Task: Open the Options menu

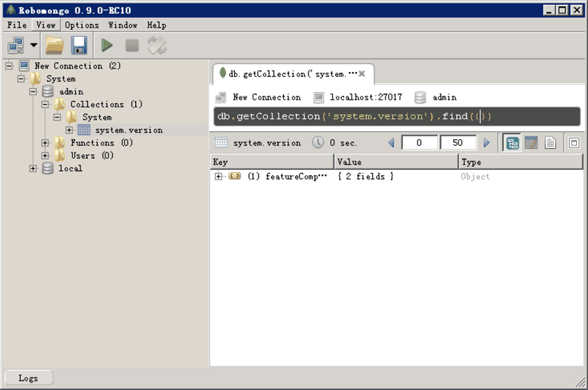Action: coord(82,25)
